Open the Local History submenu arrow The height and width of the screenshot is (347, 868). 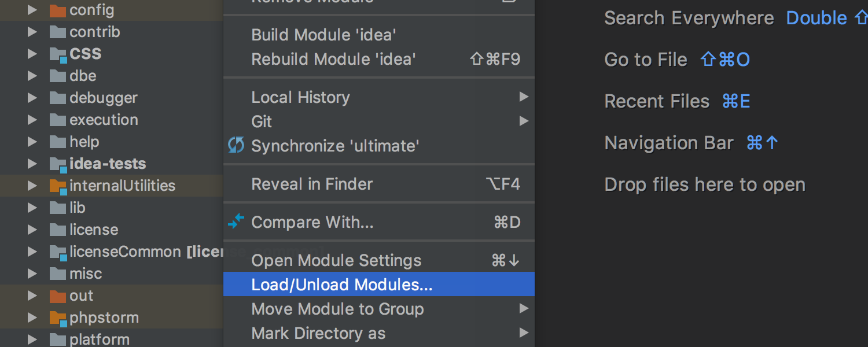pos(524,97)
